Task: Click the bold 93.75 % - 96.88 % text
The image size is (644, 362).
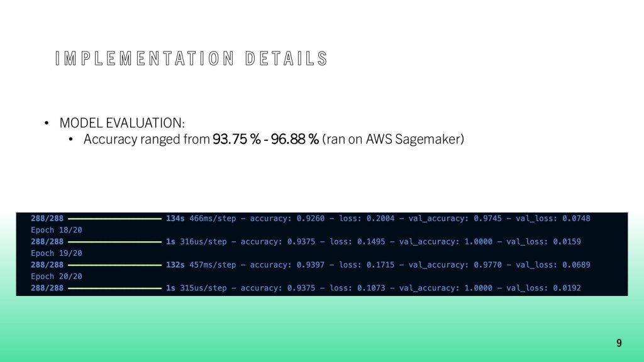Action: click(x=265, y=139)
